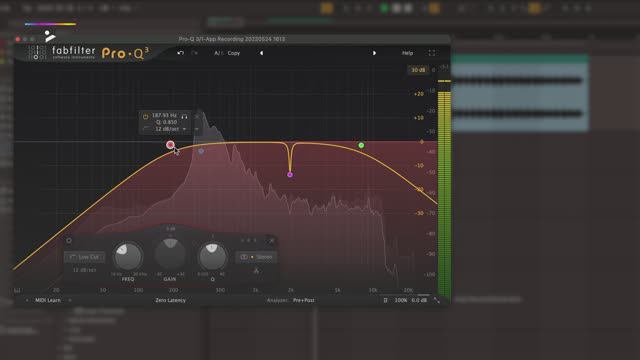
Task: Click the split band icon below Stereo
Action: (x=256, y=271)
